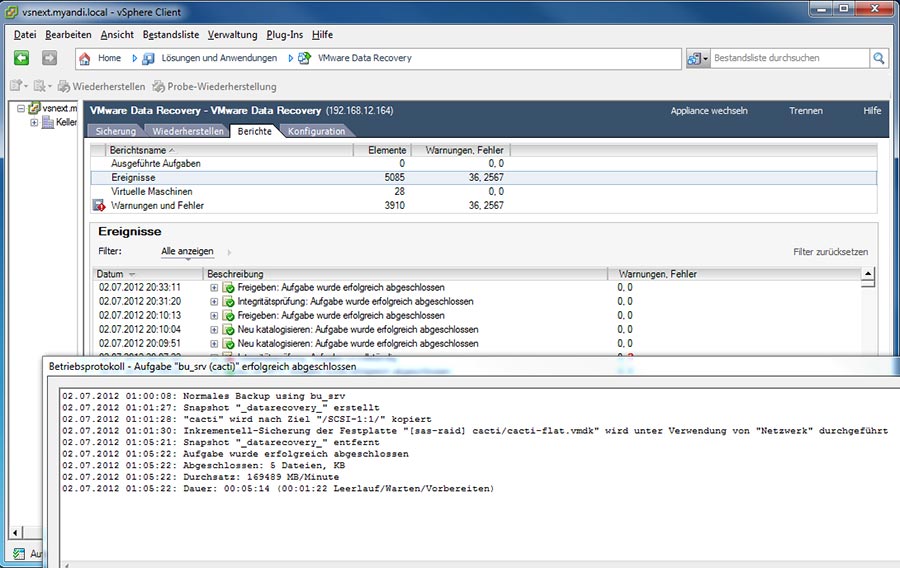This screenshot has width=900, height=568.
Task: Click the VMware Data Recovery breadcrumb icon
Action: (x=304, y=59)
